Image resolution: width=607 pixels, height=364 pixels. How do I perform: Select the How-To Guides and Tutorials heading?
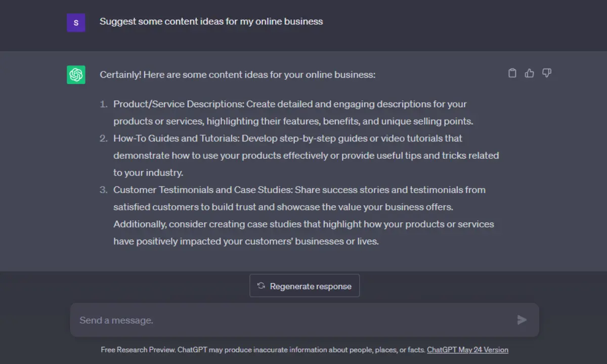tap(177, 139)
